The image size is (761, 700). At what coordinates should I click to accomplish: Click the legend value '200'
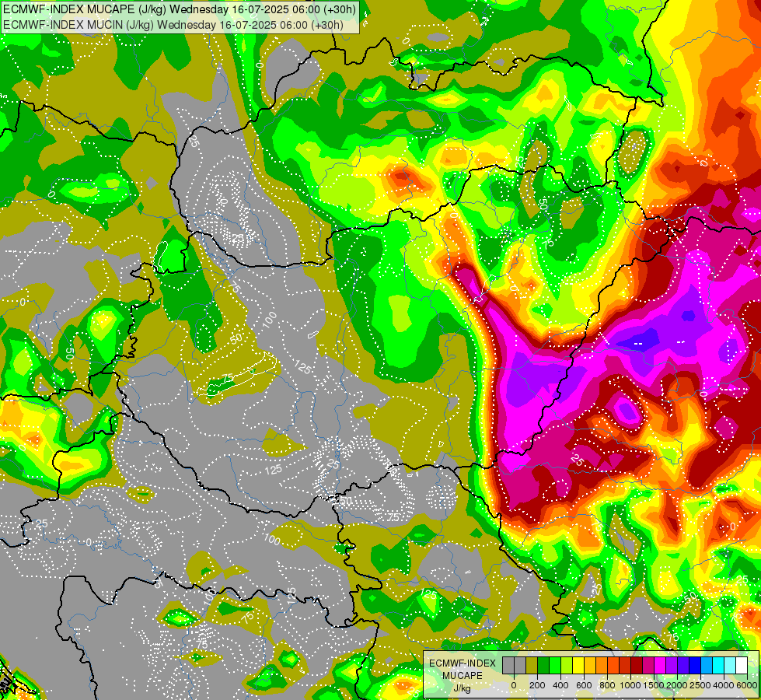coord(537,685)
